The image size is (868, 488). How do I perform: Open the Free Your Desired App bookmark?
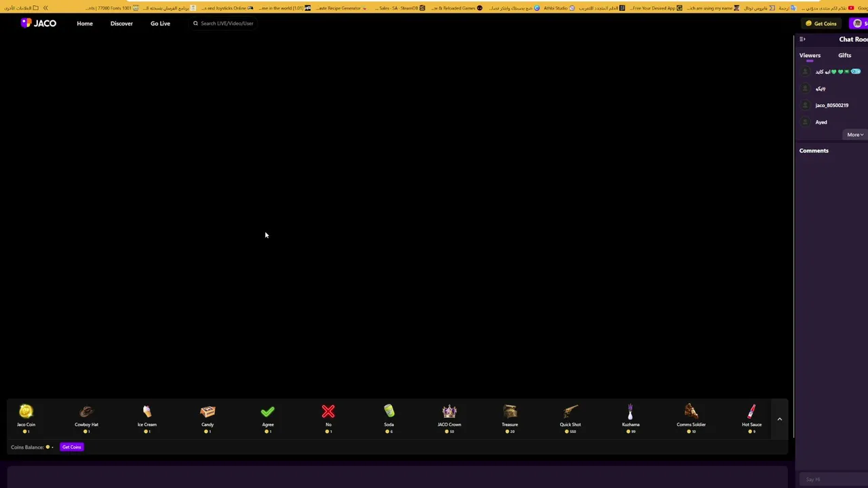tap(656, 7)
